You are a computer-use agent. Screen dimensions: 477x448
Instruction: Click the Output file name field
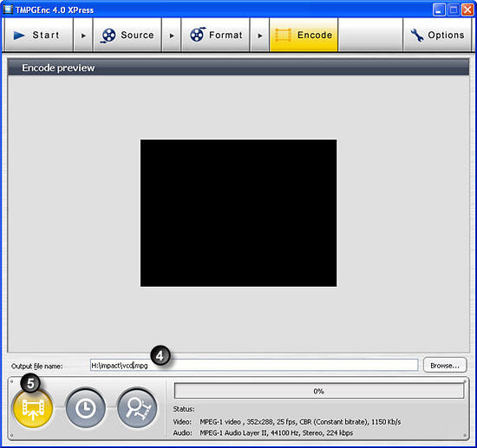pos(254,365)
